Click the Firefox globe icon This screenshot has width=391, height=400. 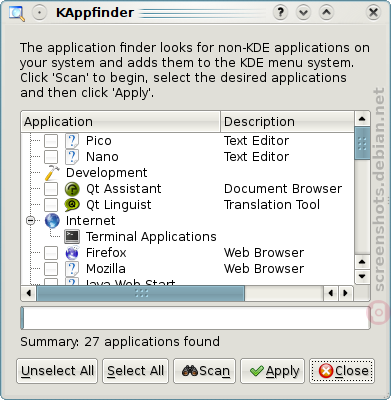point(72,253)
